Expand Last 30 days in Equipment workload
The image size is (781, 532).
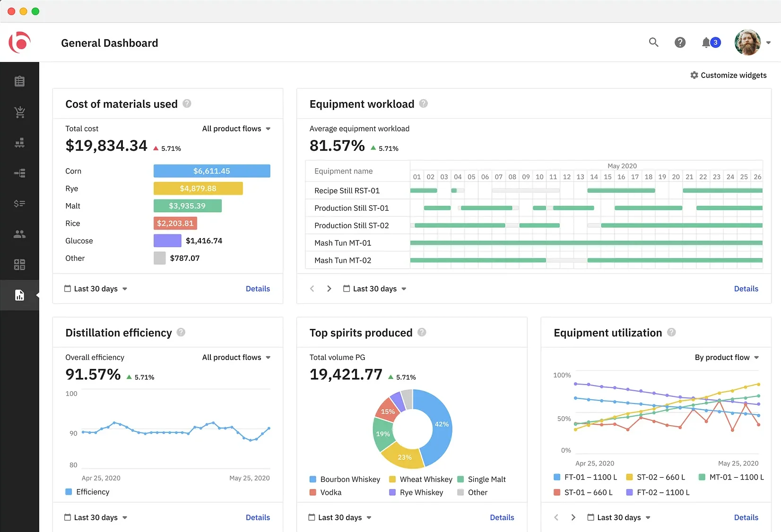[x=375, y=289]
